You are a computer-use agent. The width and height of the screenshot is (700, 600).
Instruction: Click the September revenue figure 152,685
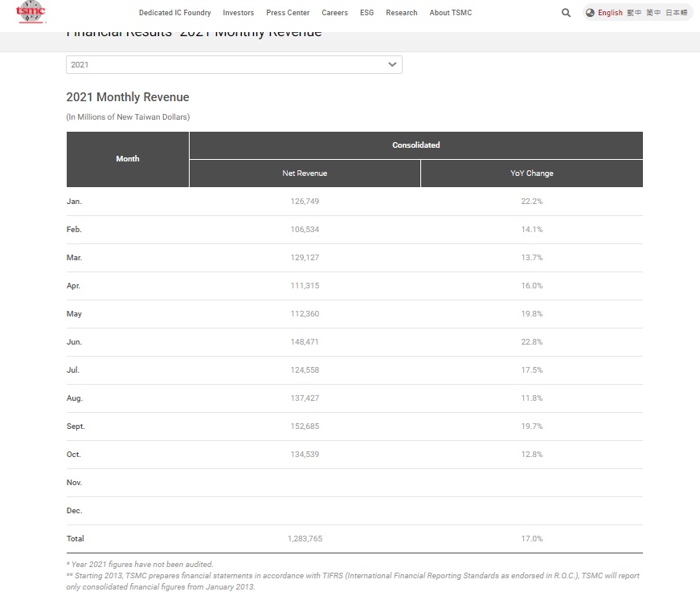(305, 426)
